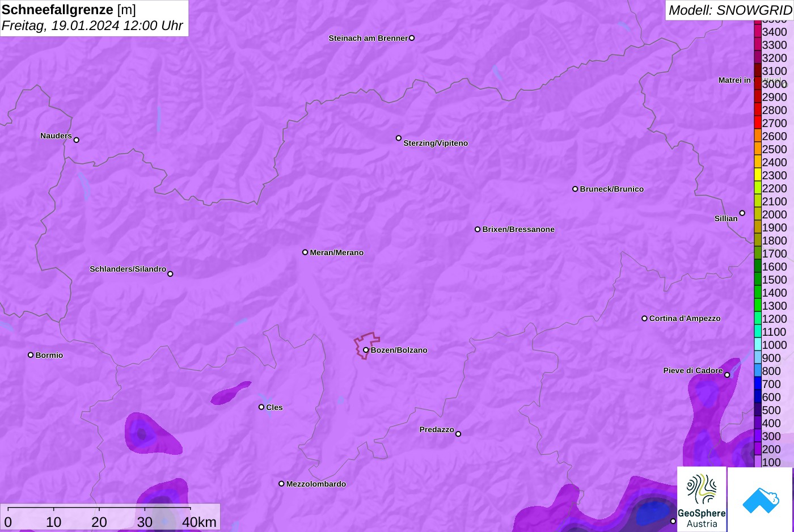Click the Meran/Merano marker circle

click(x=305, y=252)
